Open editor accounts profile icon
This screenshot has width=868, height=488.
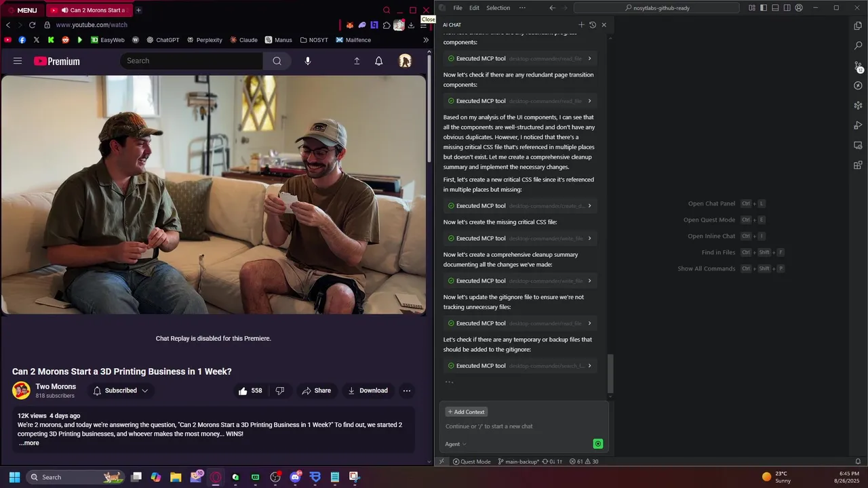pos(799,8)
